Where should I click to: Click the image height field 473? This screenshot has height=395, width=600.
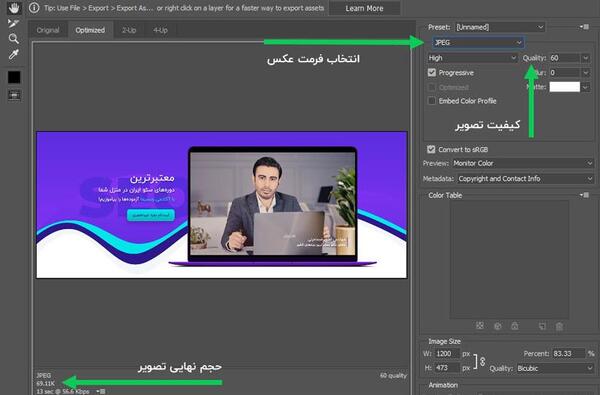point(447,368)
